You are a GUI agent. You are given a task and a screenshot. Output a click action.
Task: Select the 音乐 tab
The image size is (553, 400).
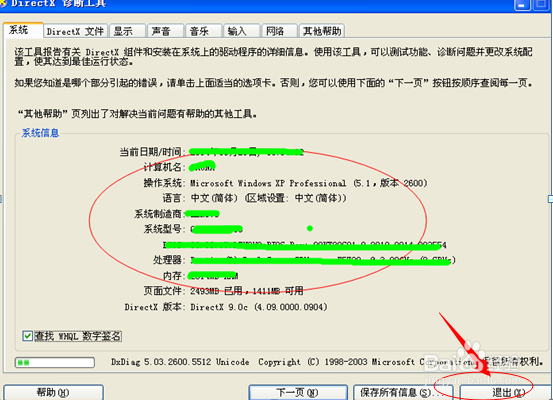[203, 31]
